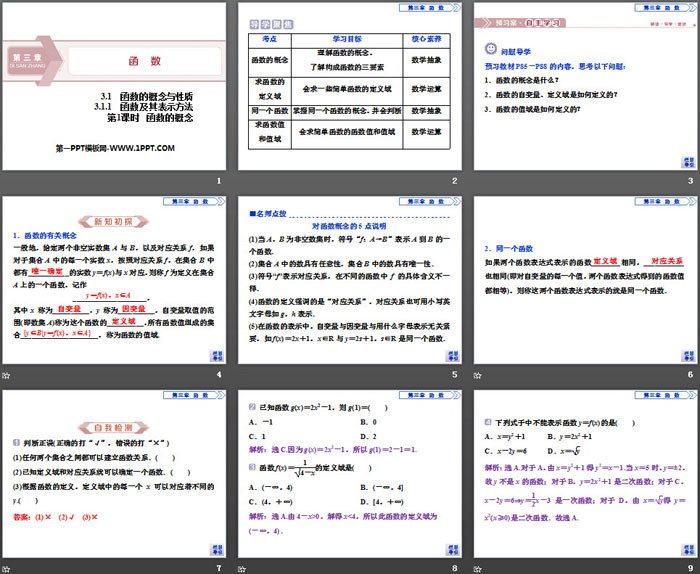The height and width of the screenshot is (574, 700).
Task: Click the red 自变量 answer on slide 4
Action: pyautogui.click(x=69, y=308)
